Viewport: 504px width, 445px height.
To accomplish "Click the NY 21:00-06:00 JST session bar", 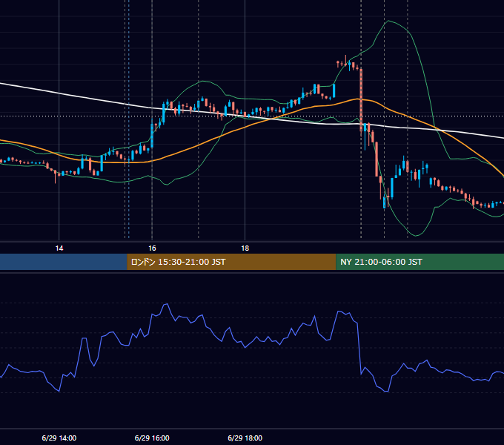I will [x=420, y=262].
